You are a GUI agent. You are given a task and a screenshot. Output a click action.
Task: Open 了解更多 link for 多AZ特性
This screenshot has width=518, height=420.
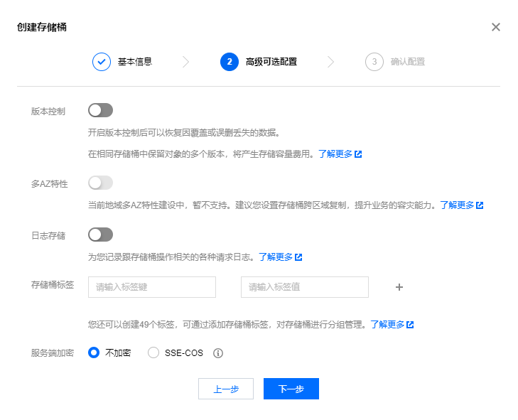coord(461,205)
